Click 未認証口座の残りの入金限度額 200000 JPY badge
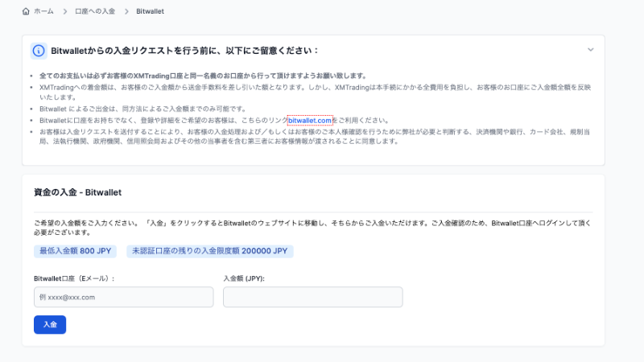Screen dimensions: 644x362 (210, 251)
